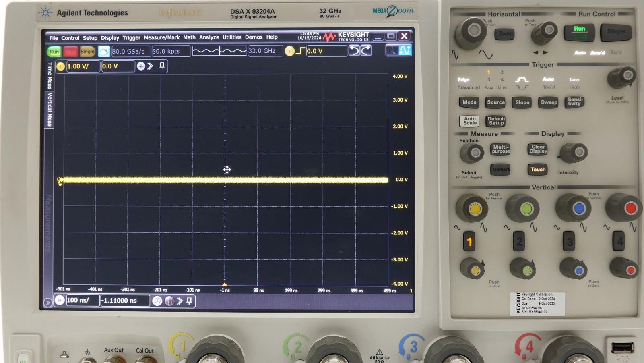Screen dimensions: 644x363
Task: Click the trigger level 0.0 V field
Action: (x=327, y=51)
